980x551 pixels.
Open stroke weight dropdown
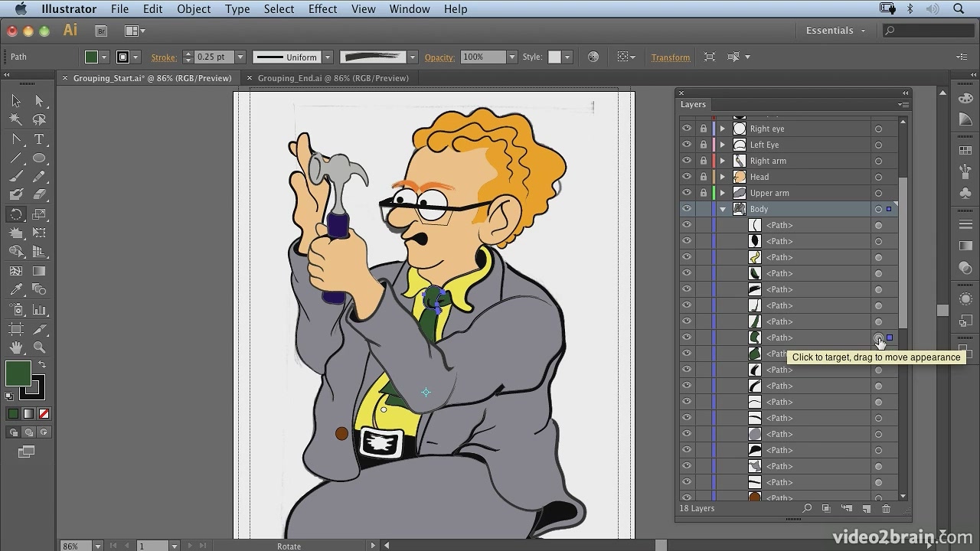tap(240, 57)
